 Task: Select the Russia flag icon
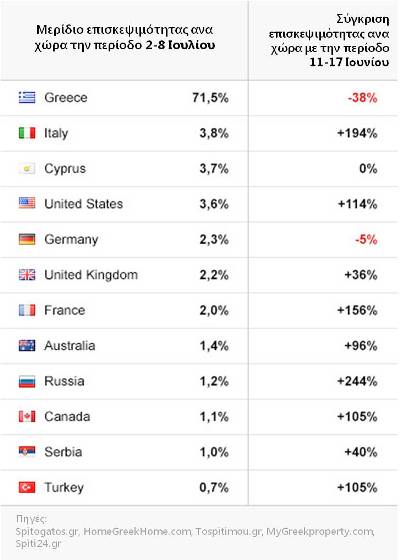(x=27, y=381)
